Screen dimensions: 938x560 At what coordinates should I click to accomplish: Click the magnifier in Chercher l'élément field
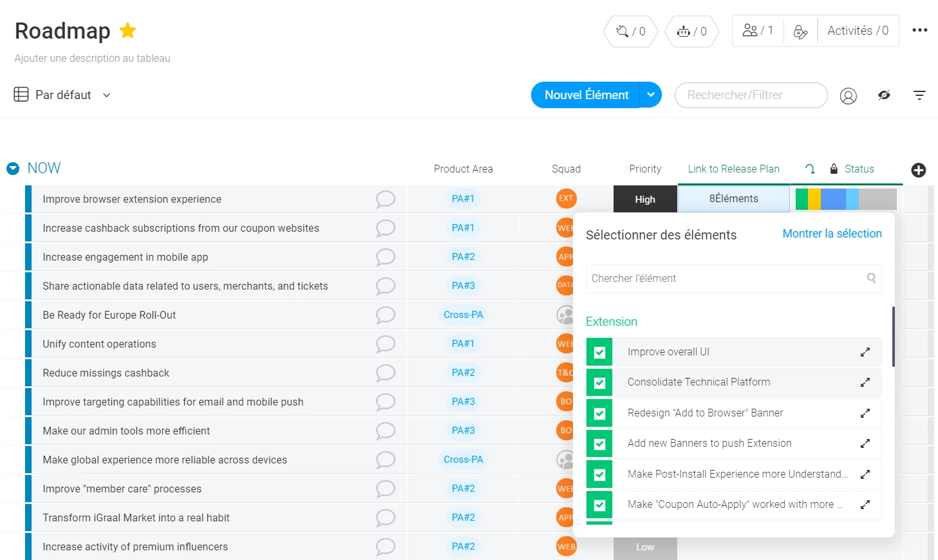[871, 278]
